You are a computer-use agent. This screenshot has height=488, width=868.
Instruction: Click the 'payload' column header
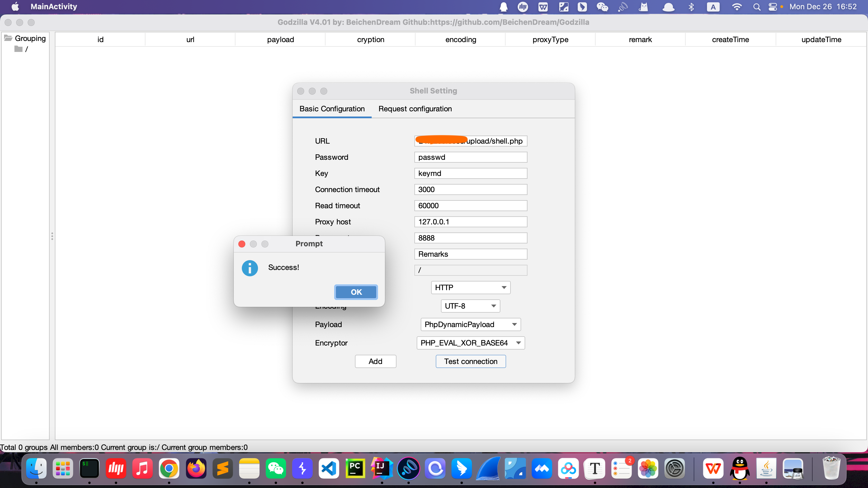point(280,40)
